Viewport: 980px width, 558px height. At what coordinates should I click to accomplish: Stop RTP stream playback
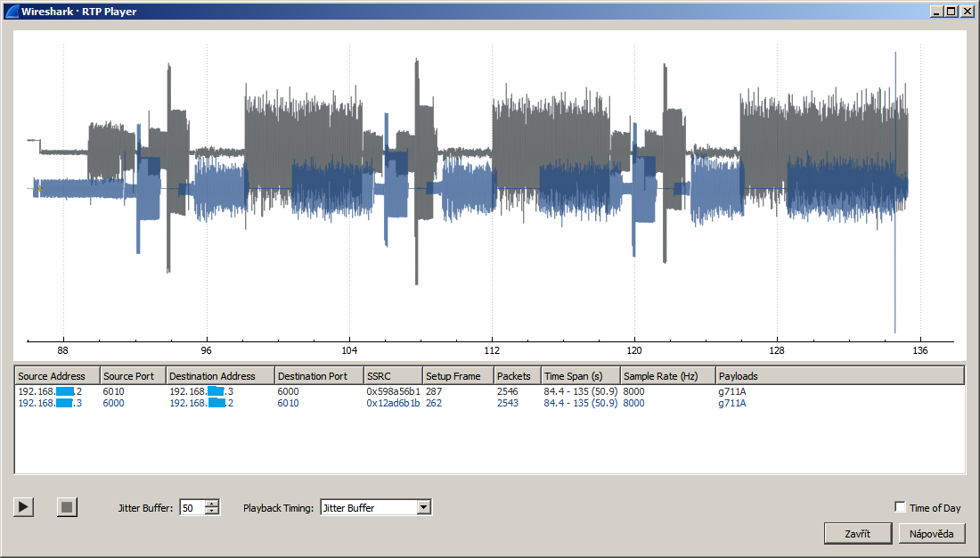click(x=67, y=506)
